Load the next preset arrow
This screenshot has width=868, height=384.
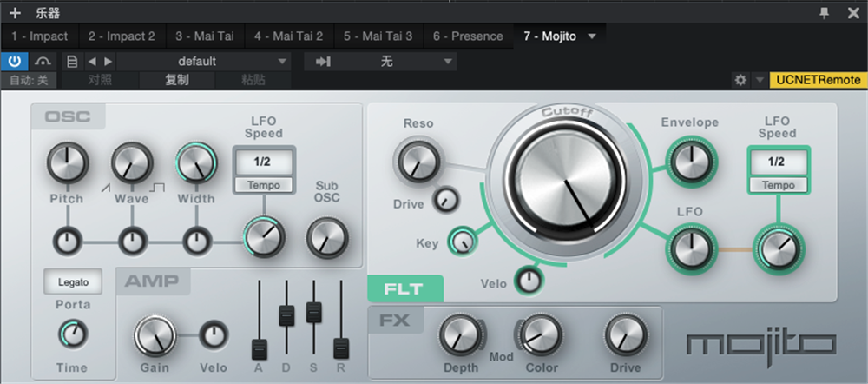click(108, 61)
